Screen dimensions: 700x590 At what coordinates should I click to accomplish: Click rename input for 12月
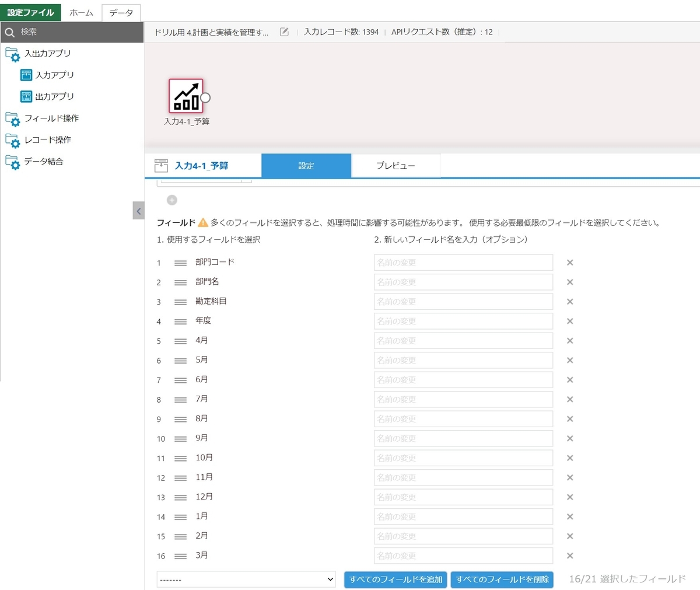point(463,497)
